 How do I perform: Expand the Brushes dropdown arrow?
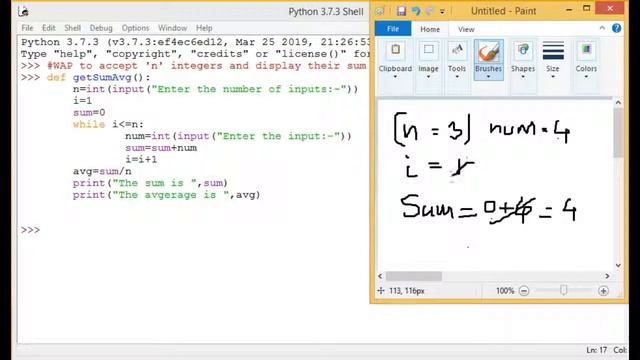click(x=488, y=77)
